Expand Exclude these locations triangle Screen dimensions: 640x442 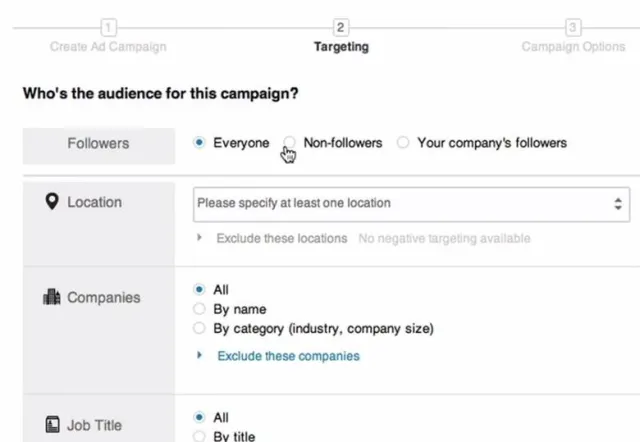tap(200, 238)
